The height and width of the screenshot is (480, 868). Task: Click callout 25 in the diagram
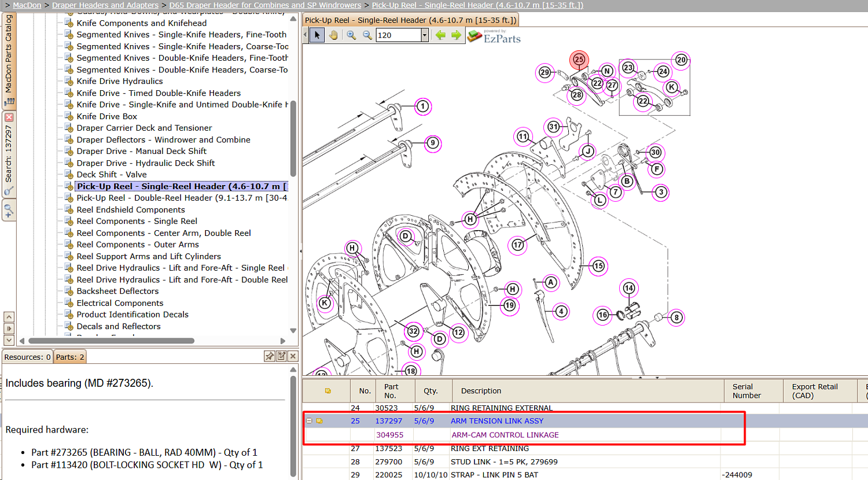[x=579, y=59]
